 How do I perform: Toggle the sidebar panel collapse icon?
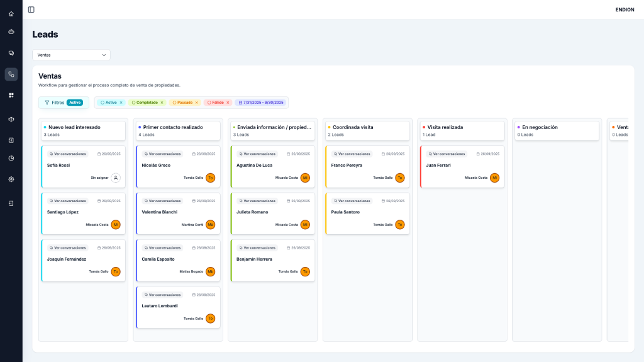pyautogui.click(x=31, y=9)
